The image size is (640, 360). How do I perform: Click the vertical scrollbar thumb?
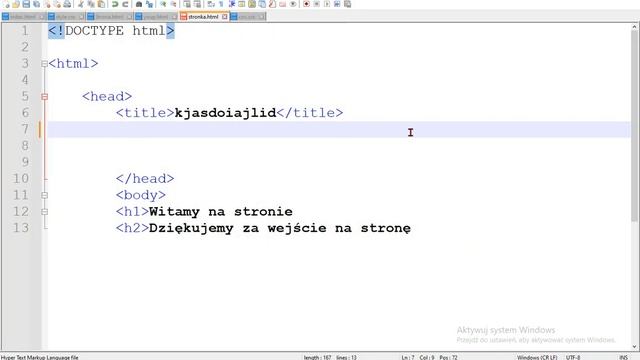[x=634, y=127]
